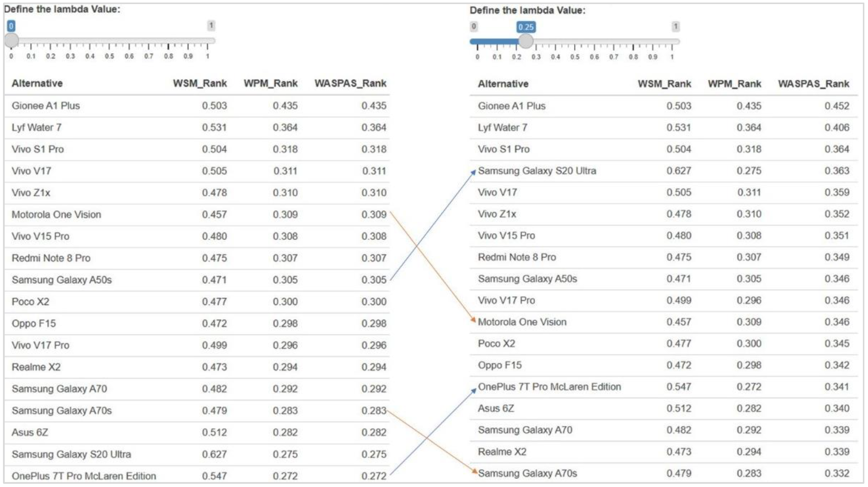Click the left lambda slider handle at 0

[x=12, y=40]
